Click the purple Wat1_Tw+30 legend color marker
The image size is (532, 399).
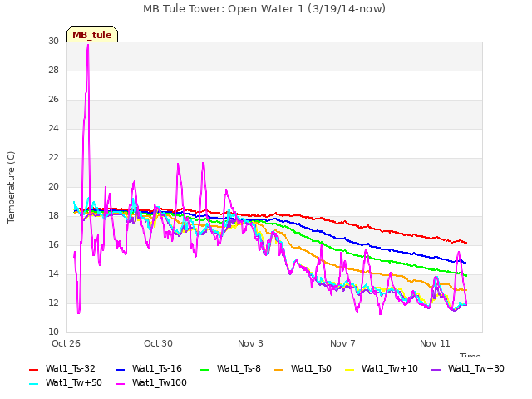(x=436, y=369)
